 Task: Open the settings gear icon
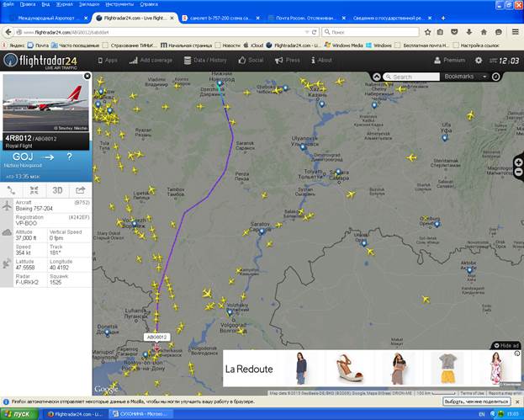[479, 61]
